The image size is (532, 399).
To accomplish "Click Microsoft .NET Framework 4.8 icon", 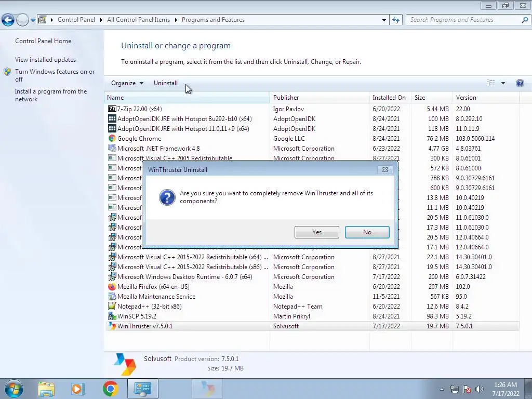I will tap(112, 148).
